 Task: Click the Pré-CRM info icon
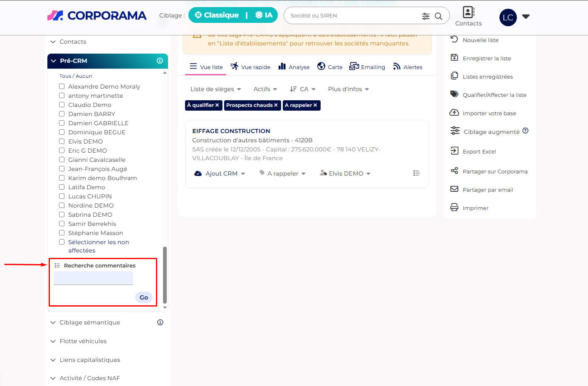[160, 61]
